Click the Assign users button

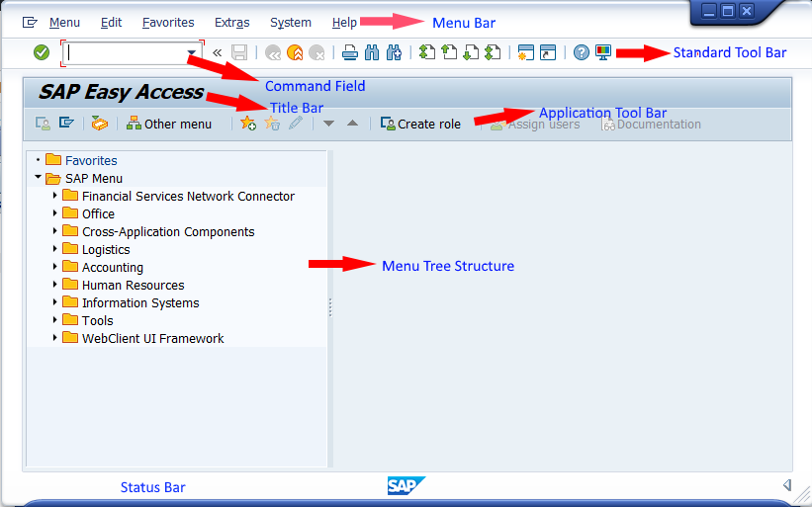pyautogui.click(x=535, y=125)
